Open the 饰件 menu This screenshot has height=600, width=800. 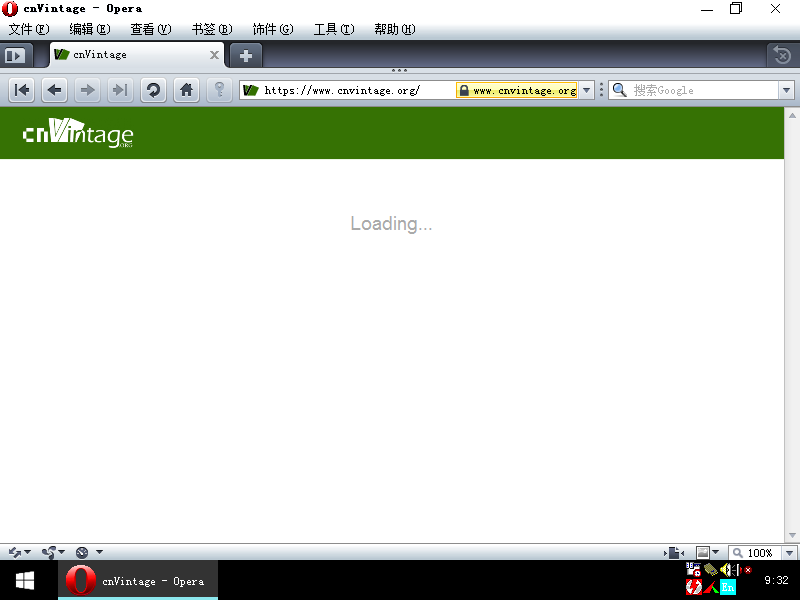[x=273, y=29]
